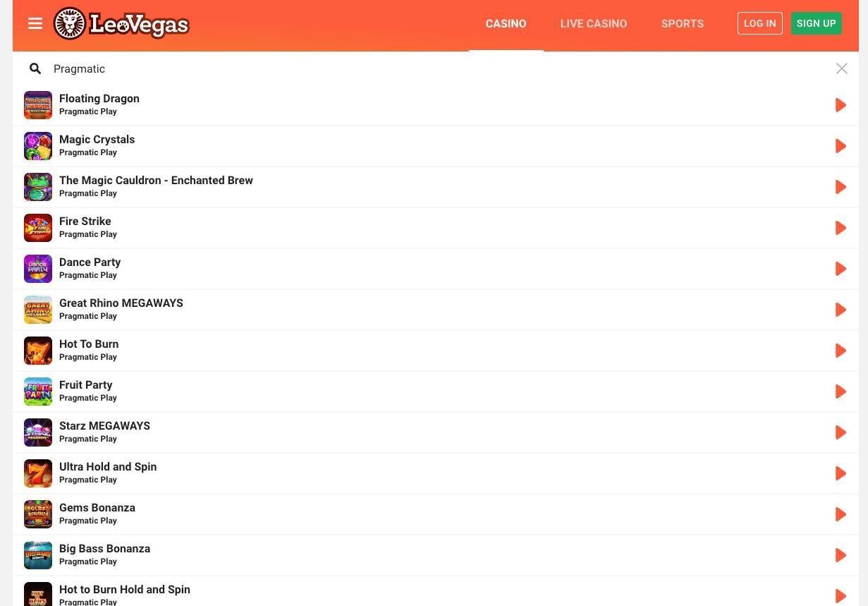This screenshot has width=868, height=606.
Task: Click the LeoVegas lion logo
Action: [x=70, y=24]
